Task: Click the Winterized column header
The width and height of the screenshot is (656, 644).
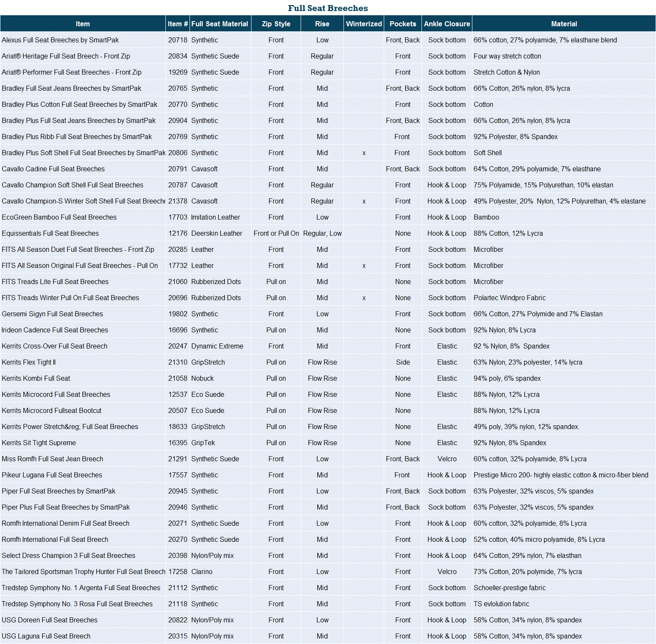Action: coord(364,24)
